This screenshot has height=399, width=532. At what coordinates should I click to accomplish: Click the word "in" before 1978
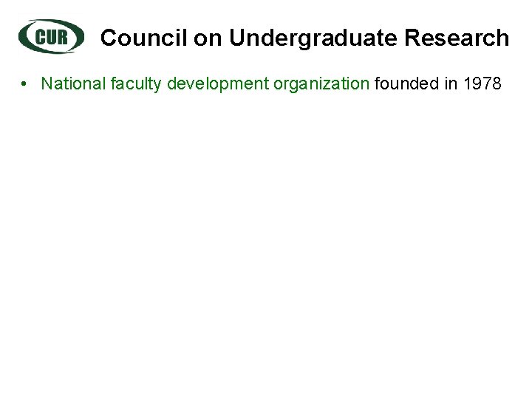[x=451, y=83]
